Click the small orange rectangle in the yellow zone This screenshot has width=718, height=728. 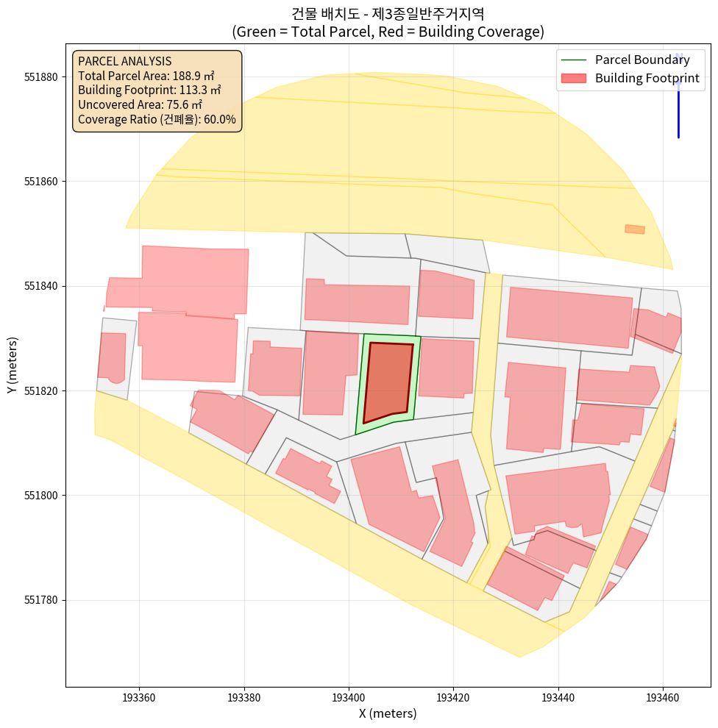click(x=634, y=229)
